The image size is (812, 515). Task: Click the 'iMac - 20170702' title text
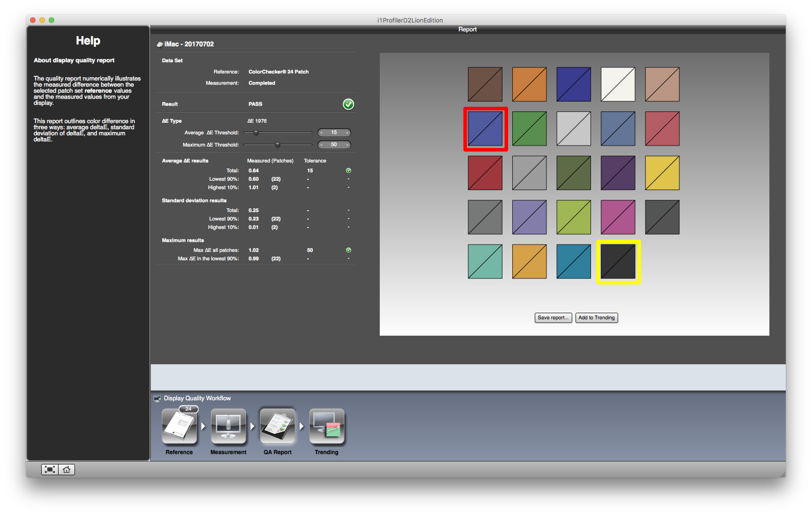coord(189,44)
